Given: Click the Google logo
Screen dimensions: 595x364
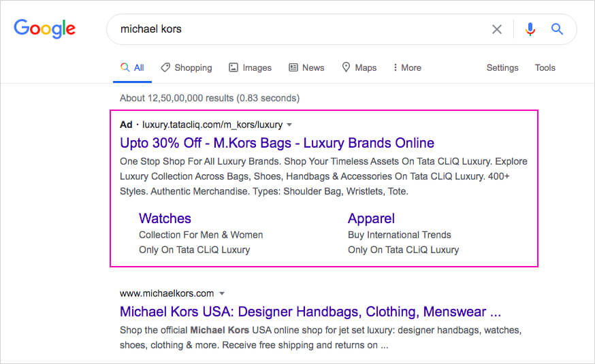Looking at the screenshot, I should [x=45, y=29].
